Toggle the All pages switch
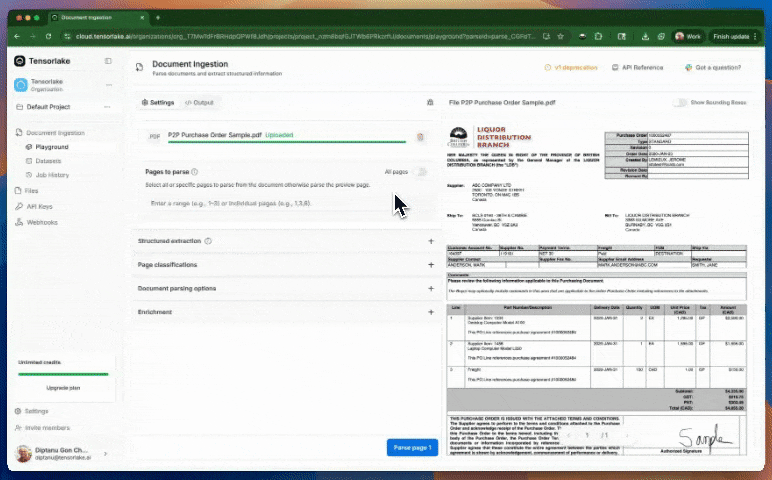This screenshot has width=772, height=480. [x=420, y=172]
